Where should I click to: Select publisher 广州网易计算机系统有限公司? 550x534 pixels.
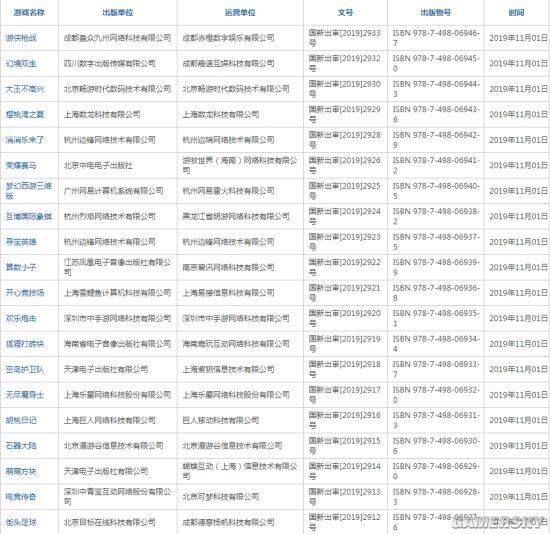(x=113, y=191)
